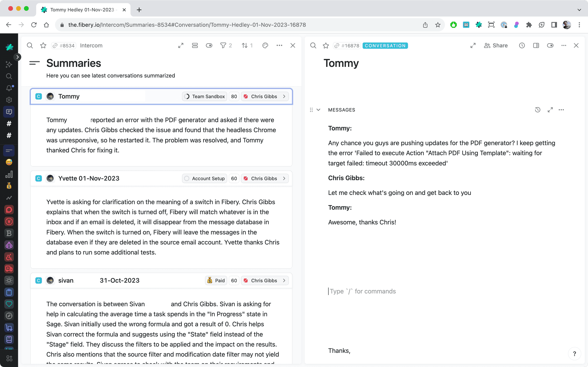Open the color palette customization icon
The width and height of the screenshot is (588, 367).
point(265,45)
